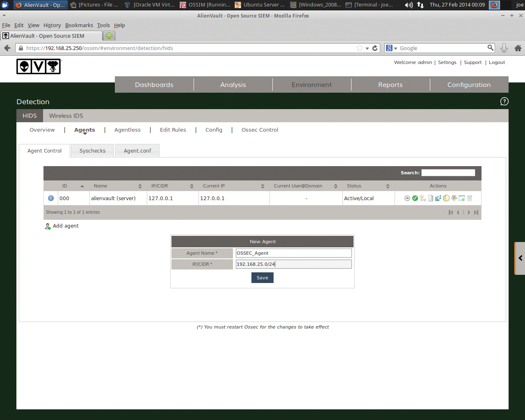
Task: Open URL history dropdown arrow
Action: 367,48
